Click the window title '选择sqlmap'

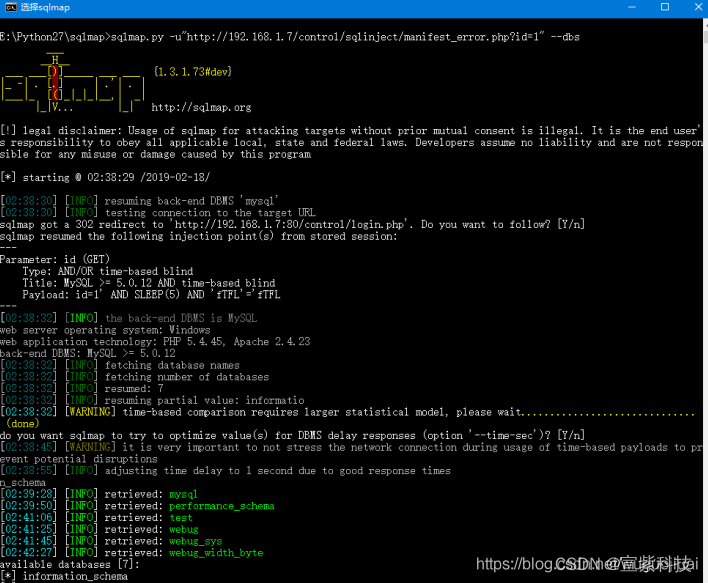(45, 8)
